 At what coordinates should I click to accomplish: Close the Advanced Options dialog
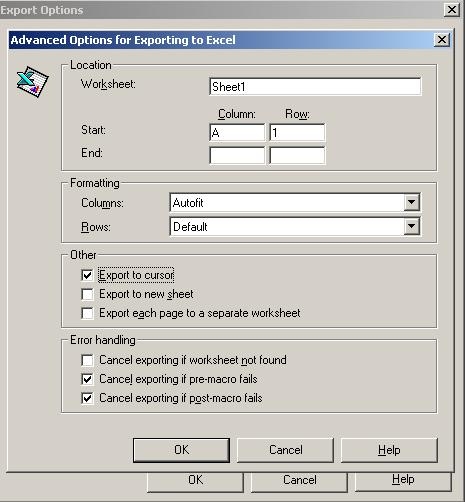tap(442, 40)
